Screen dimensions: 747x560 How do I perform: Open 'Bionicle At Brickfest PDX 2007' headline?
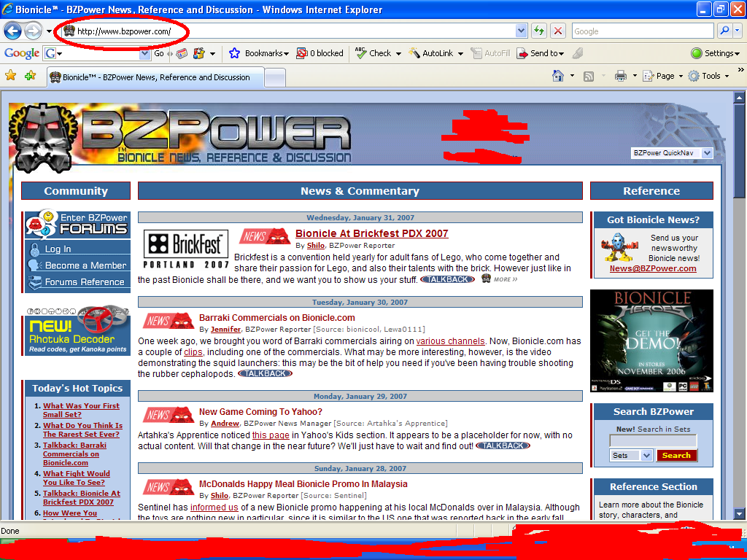(x=371, y=233)
